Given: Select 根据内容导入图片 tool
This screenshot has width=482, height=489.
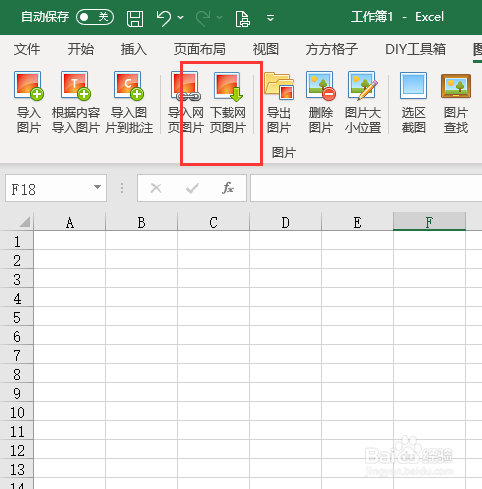Looking at the screenshot, I should pos(76,102).
